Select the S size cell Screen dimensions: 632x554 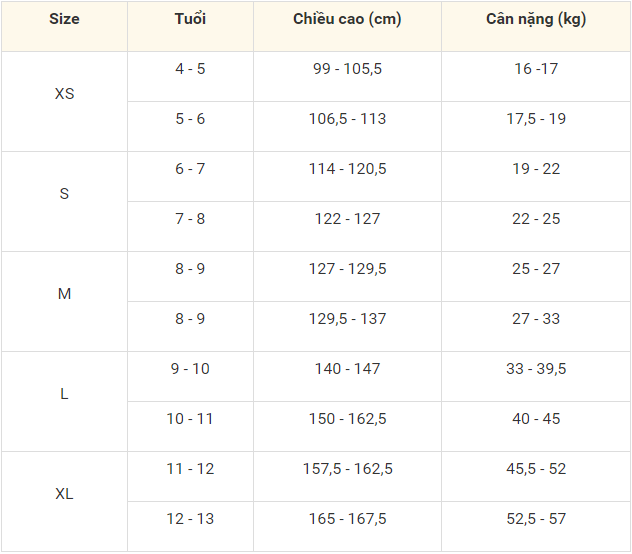pos(64,194)
